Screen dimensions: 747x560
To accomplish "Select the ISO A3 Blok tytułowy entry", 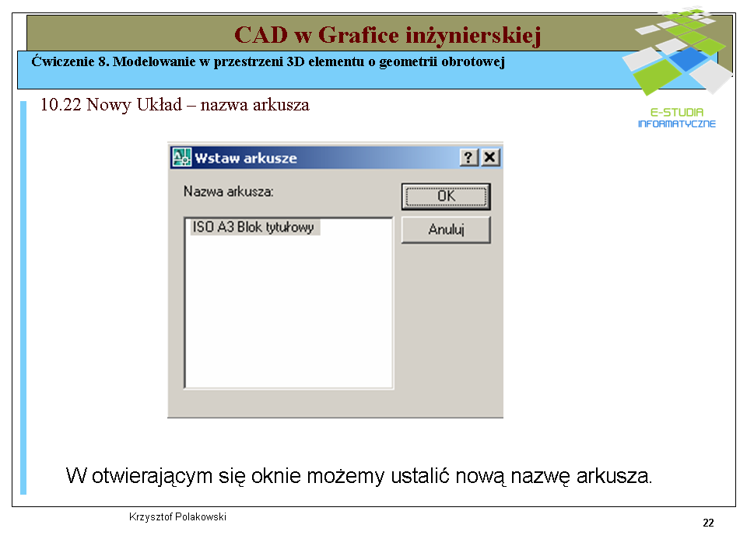I will tap(254, 227).
